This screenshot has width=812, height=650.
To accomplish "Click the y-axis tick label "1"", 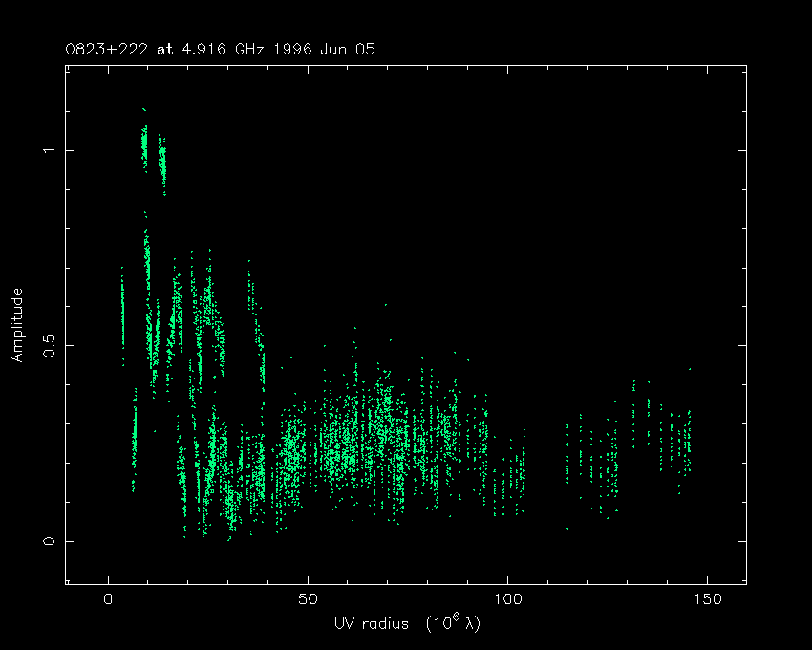I will 46,150.
